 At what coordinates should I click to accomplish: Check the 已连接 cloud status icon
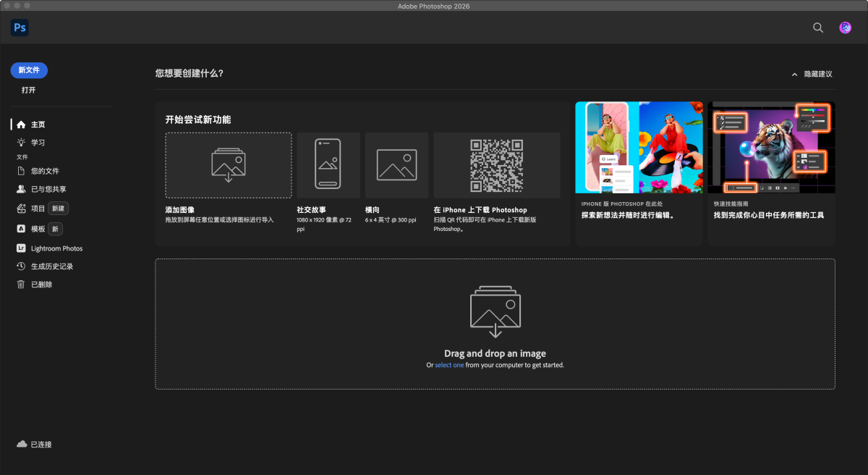tap(22, 444)
